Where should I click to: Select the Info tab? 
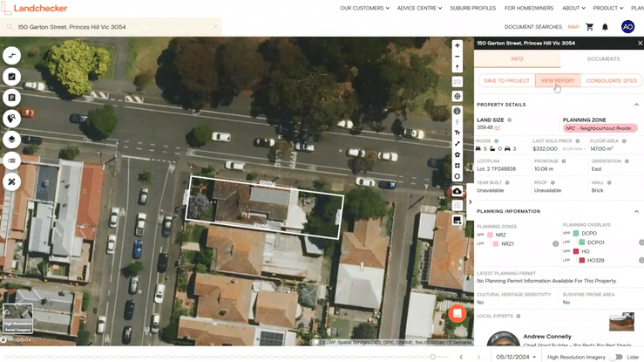point(517,59)
